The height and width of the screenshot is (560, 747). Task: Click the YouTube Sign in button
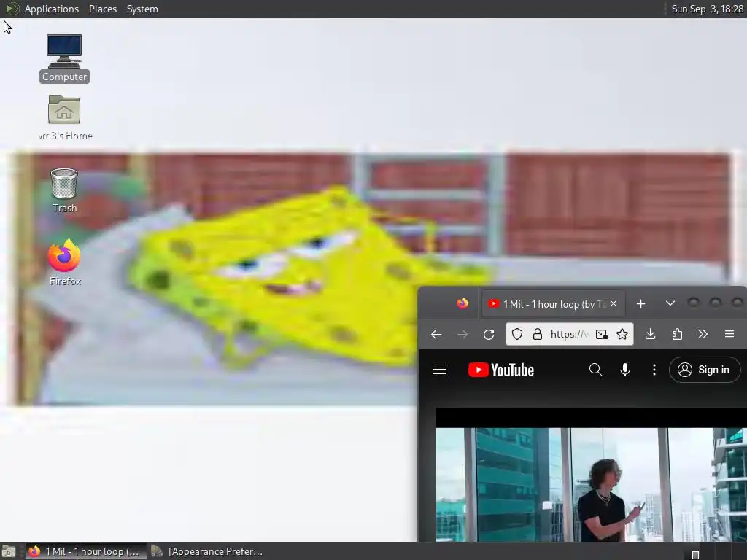pos(705,370)
